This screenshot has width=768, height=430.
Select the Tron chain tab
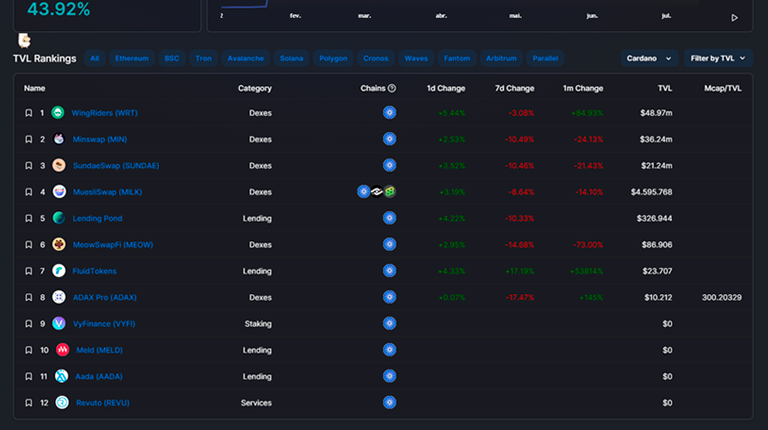pyautogui.click(x=203, y=58)
